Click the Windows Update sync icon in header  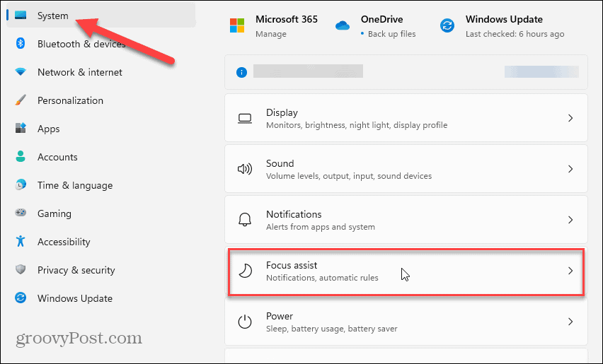tap(447, 25)
